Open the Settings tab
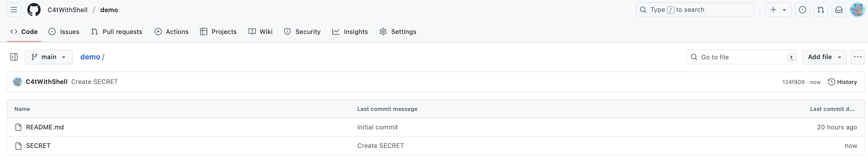This screenshot has height=160, width=868. pyautogui.click(x=398, y=32)
